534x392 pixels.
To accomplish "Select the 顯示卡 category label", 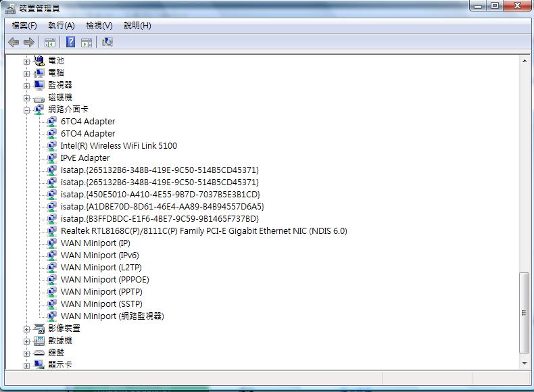I will click(x=60, y=364).
